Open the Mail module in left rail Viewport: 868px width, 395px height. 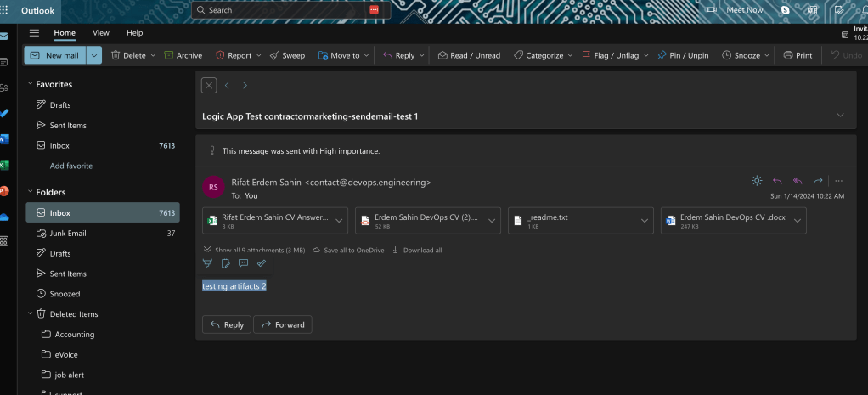pos(4,37)
